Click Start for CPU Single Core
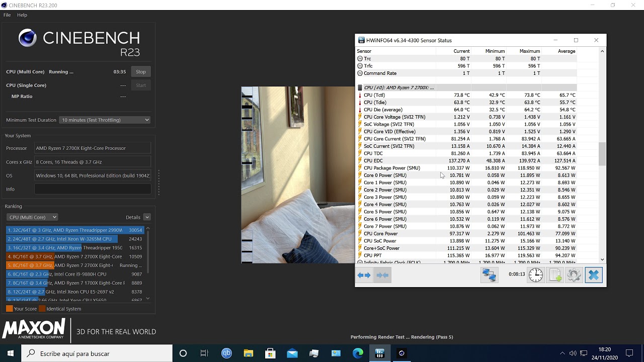This screenshot has width=644, height=362. pyautogui.click(x=141, y=85)
